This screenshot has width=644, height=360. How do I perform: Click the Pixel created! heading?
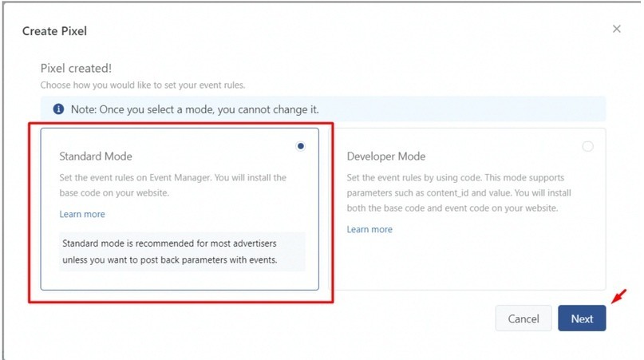[x=76, y=68]
